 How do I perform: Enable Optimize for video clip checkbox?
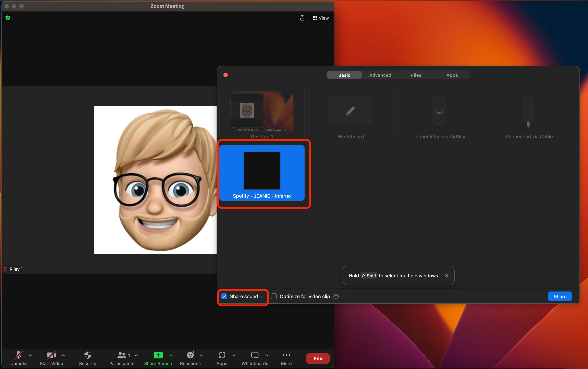[274, 296]
